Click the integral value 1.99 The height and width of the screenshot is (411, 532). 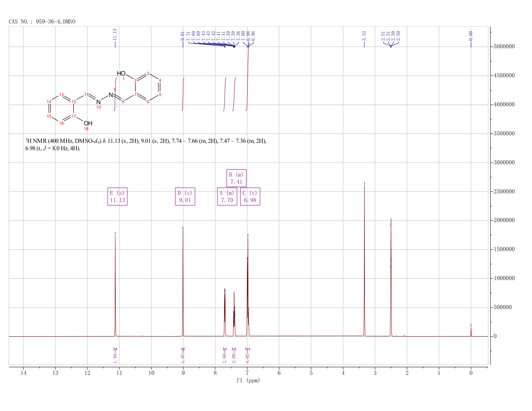(115, 358)
